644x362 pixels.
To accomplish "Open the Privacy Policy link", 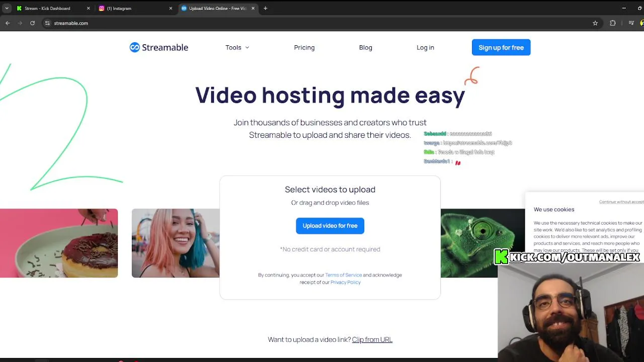I will tap(346, 282).
